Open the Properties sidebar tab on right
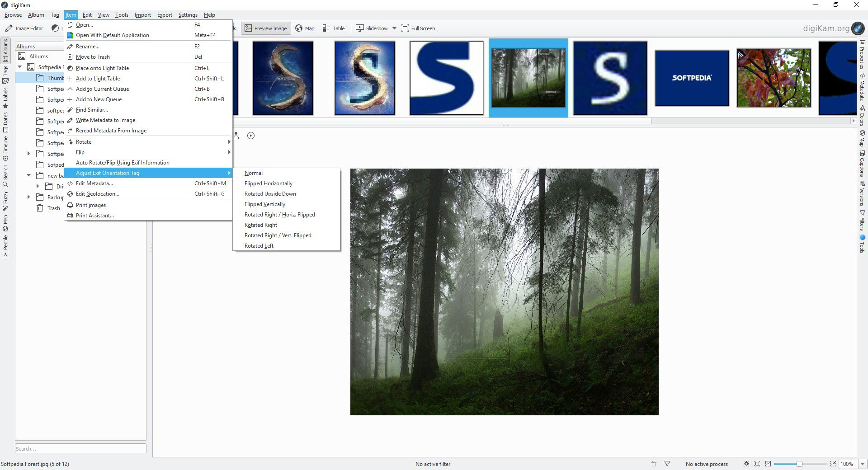The height and width of the screenshot is (470, 868). click(x=862, y=55)
